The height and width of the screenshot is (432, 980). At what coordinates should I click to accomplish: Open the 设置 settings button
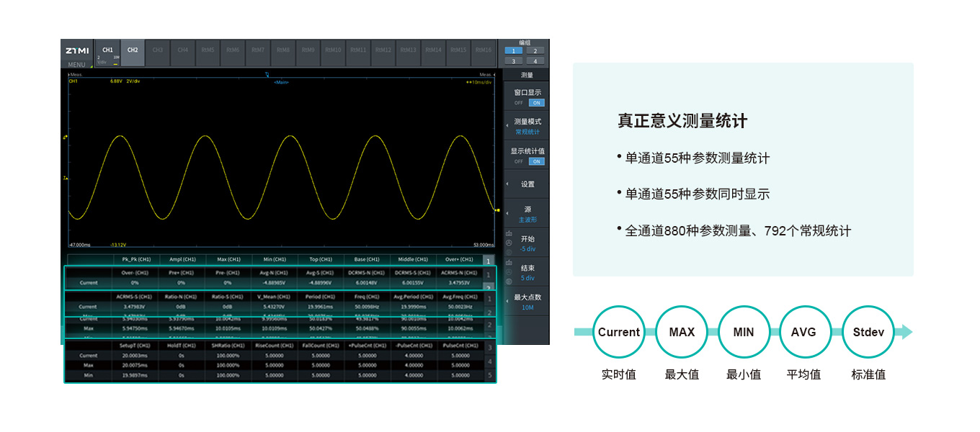pyautogui.click(x=527, y=184)
